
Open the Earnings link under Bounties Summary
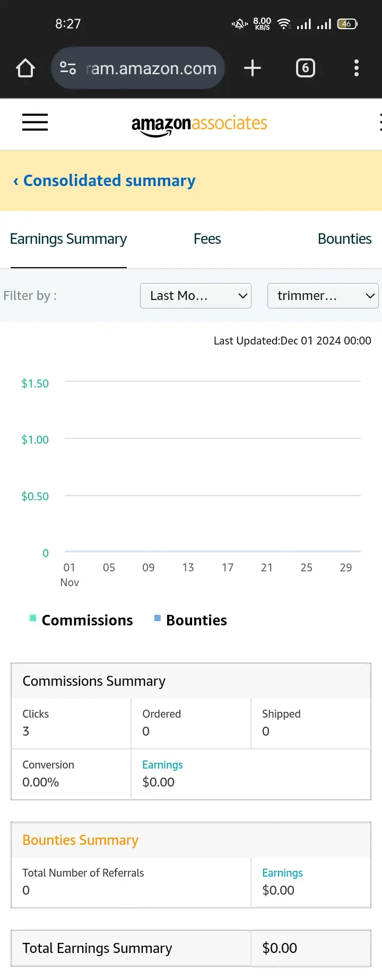(x=282, y=873)
